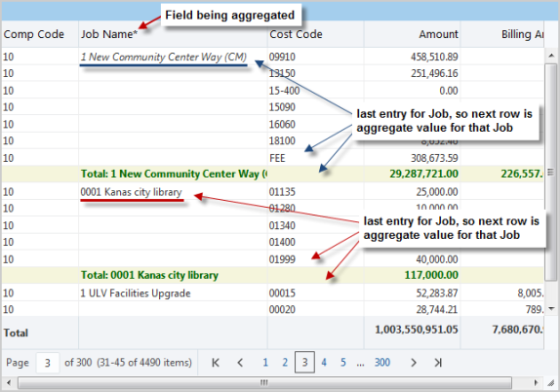Open page 4 of results

pos(324,363)
